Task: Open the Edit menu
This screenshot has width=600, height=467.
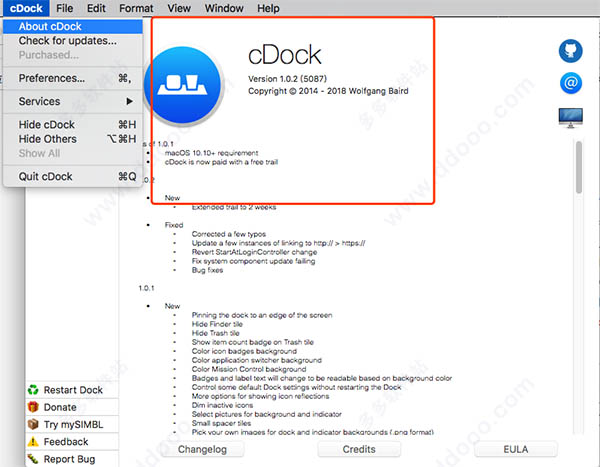Action: [x=96, y=8]
